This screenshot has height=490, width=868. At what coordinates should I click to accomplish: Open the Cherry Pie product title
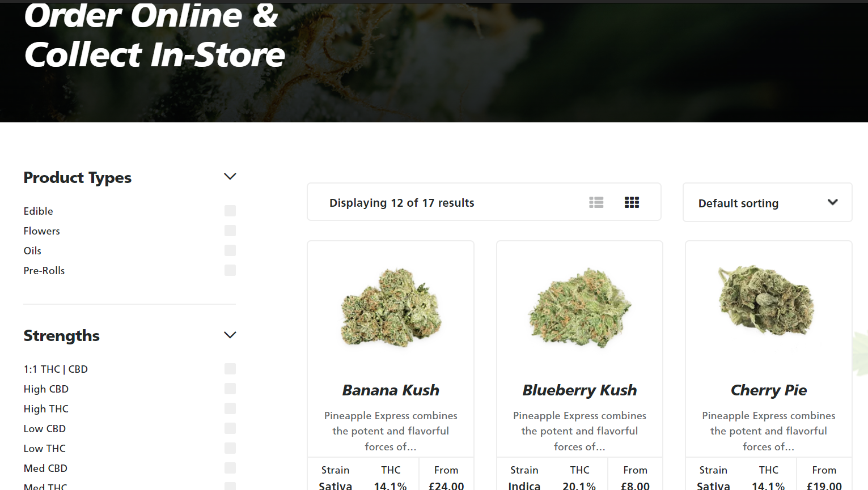click(x=768, y=390)
